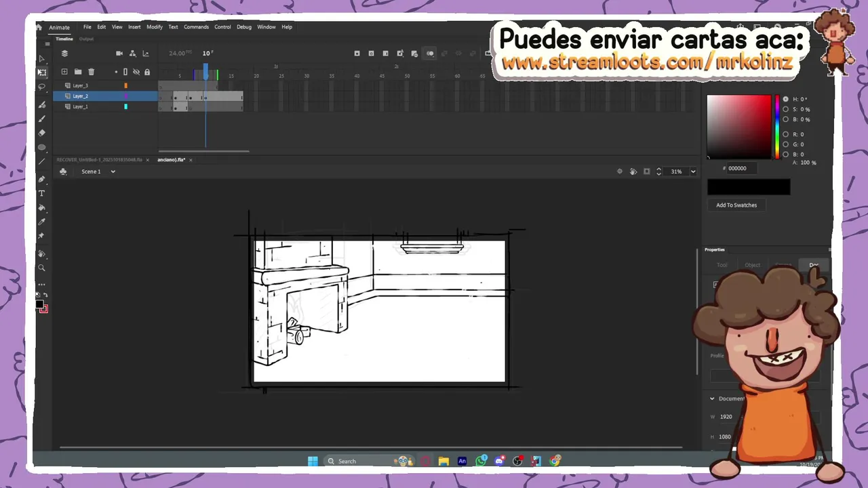868x488 pixels.
Task: Toggle highlight layers dot icon
Action: coord(116,72)
